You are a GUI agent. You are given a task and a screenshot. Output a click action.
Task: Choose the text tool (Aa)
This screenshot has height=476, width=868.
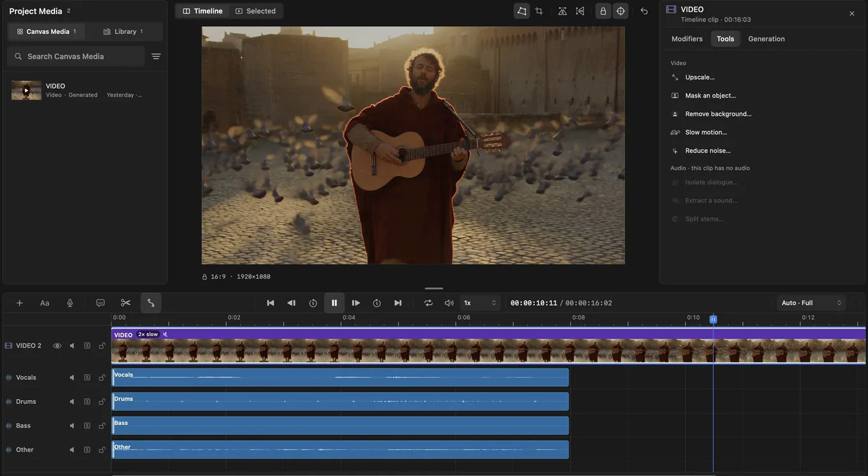45,303
